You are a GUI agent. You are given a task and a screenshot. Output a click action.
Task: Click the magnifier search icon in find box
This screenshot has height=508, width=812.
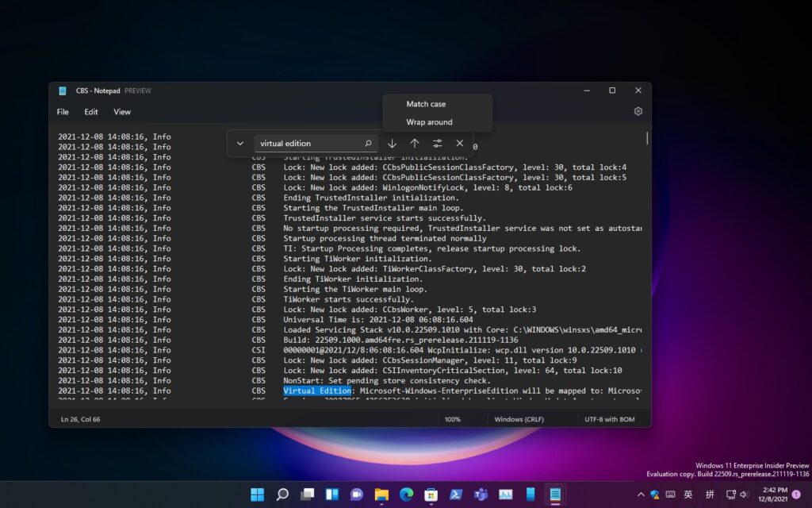(368, 144)
